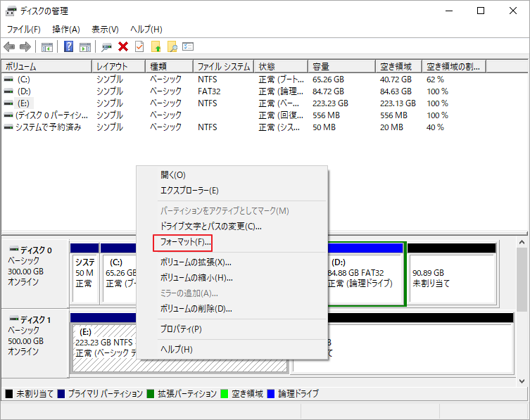This screenshot has width=530, height=420.
Task: Sort by 容量 column header
Action: (342, 67)
